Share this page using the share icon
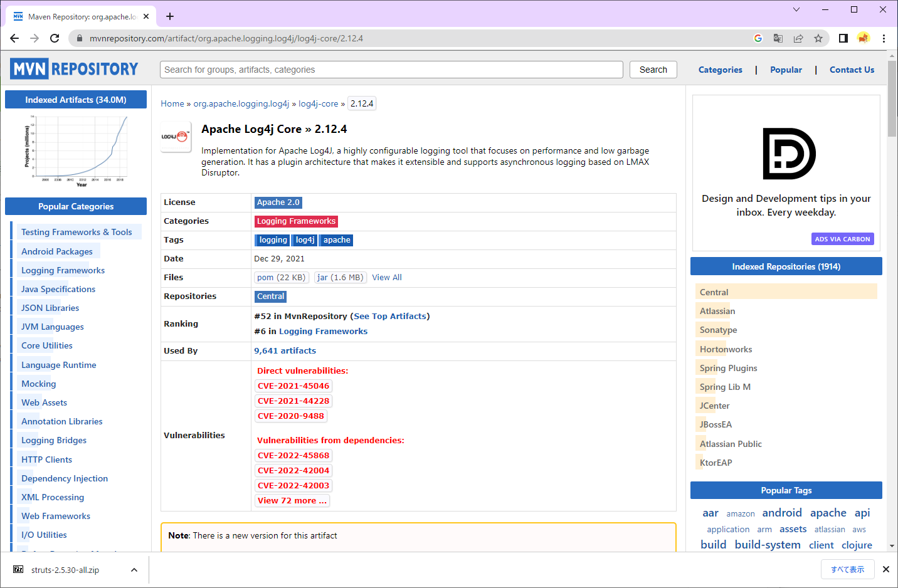 pos(798,38)
